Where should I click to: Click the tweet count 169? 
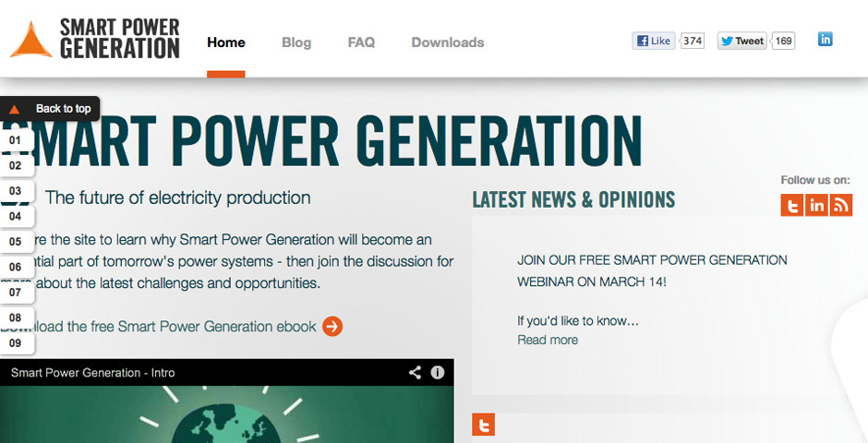(x=783, y=41)
